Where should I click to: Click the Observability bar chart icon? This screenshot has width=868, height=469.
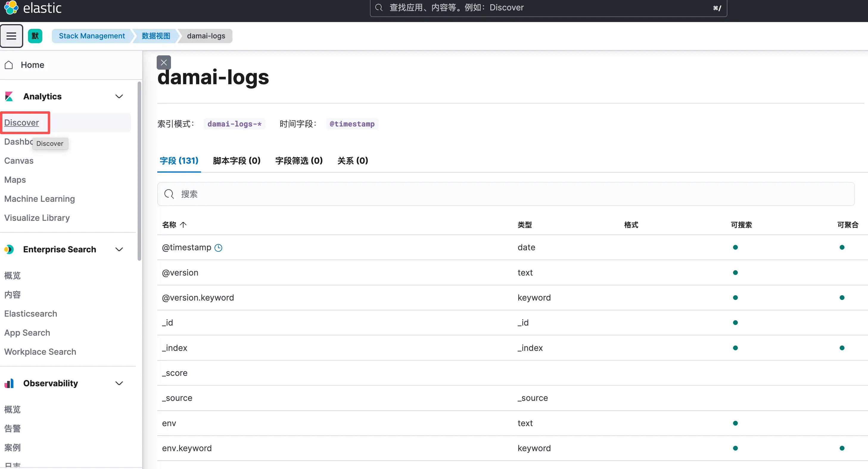click(9, 383)
